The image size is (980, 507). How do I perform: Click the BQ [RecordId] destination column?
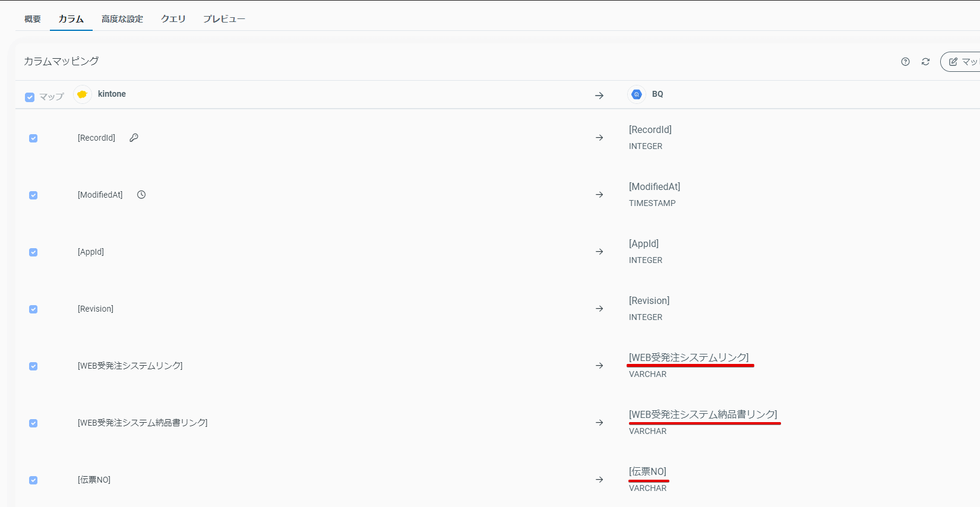650,129
